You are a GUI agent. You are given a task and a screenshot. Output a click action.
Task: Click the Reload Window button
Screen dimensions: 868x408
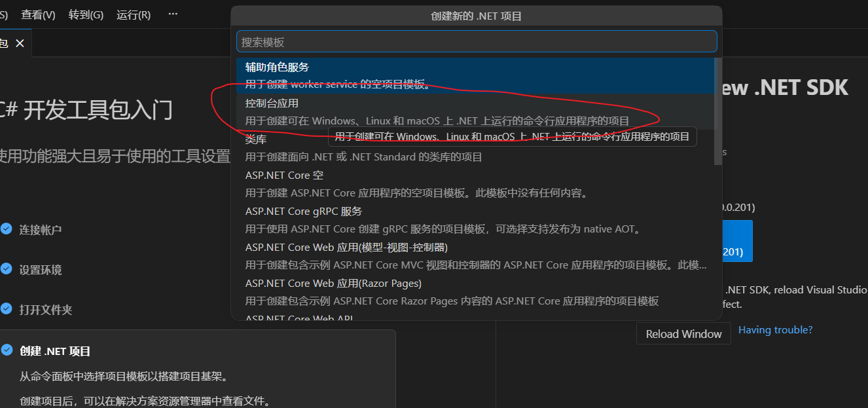point(683,334)
